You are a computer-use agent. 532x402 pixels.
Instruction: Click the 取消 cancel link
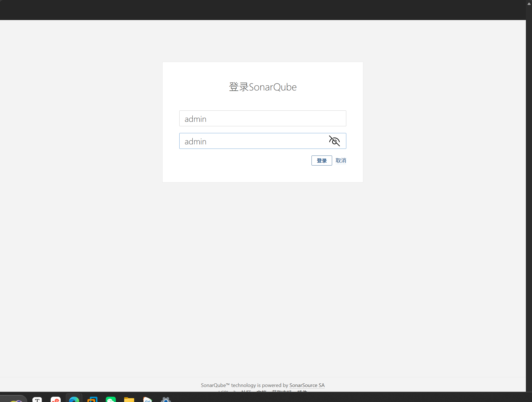tap(341, 161)
